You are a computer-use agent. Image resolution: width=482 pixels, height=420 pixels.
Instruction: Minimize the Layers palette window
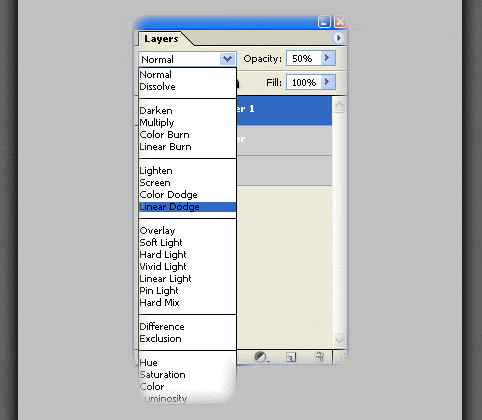click(324, 22)
